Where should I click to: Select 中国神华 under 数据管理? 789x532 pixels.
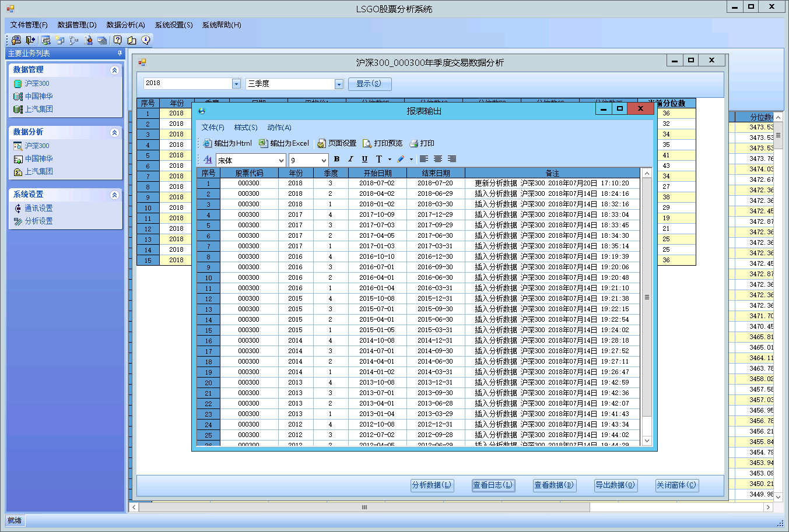38,97
